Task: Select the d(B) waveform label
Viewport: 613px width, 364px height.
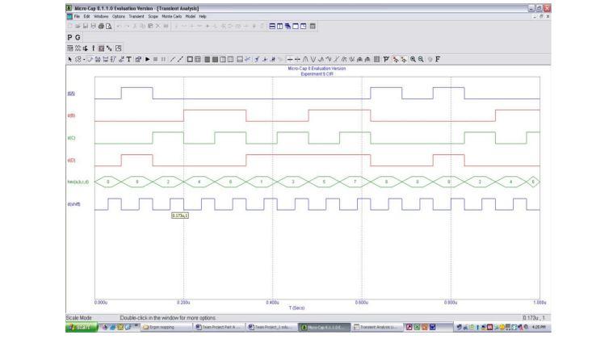Action: click(x=71, y=115)
